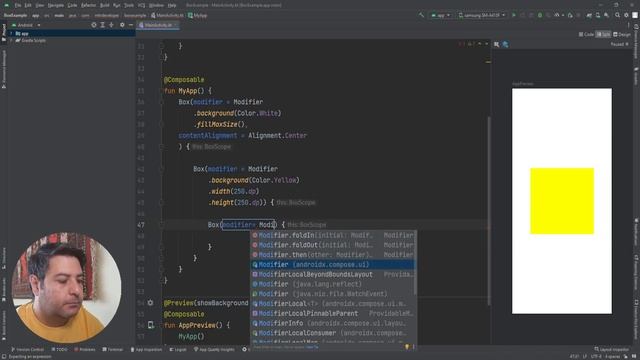Click the Device Manager phone icon
This screenshot has height=360, width=640.
coord(598,15)
